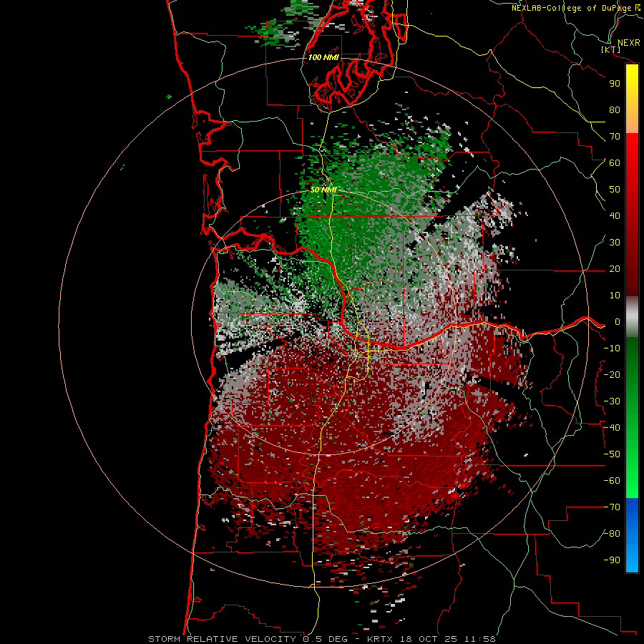The height and width of the screenshot is (644, 644).
Task: Click the red outbound segment of color bar
Action: 632,215
